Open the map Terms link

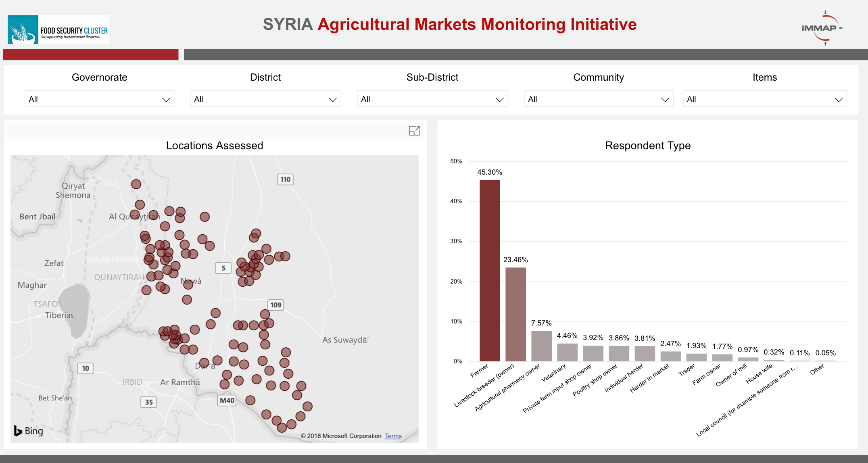(x=393, y=436)
